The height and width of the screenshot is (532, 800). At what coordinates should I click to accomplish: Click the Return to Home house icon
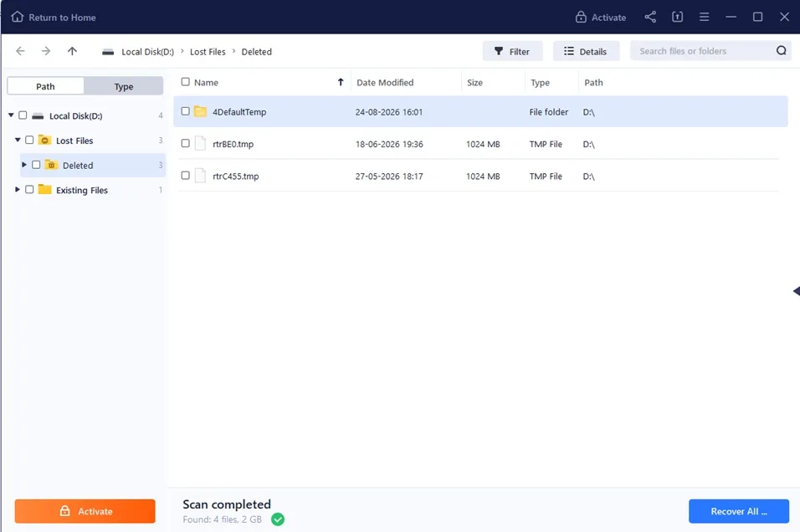[18, 17]
